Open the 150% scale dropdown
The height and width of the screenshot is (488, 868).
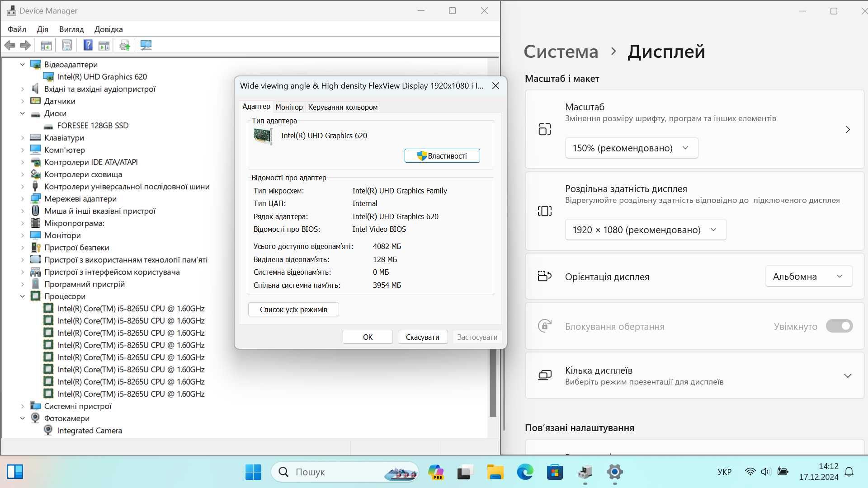click(632, 148)
